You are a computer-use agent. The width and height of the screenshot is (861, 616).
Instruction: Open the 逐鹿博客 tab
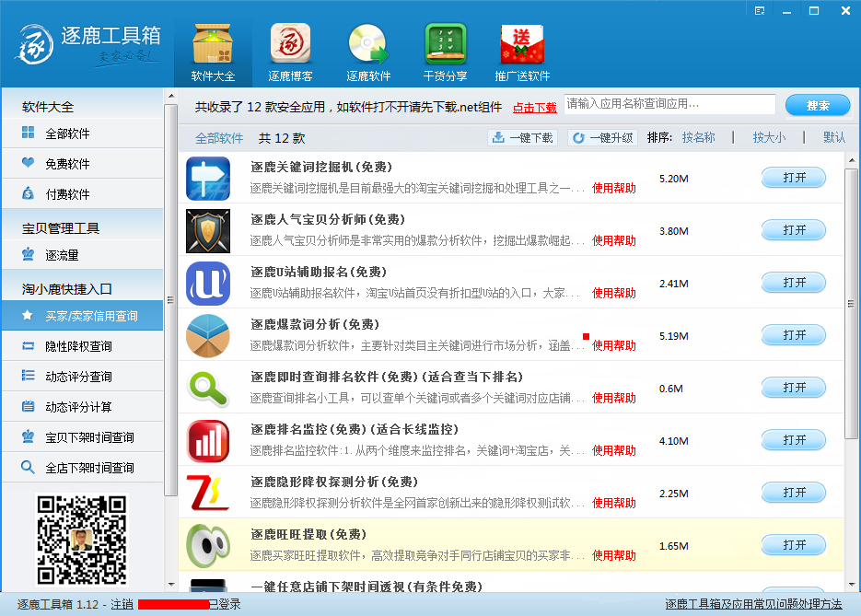pos(290,53)
